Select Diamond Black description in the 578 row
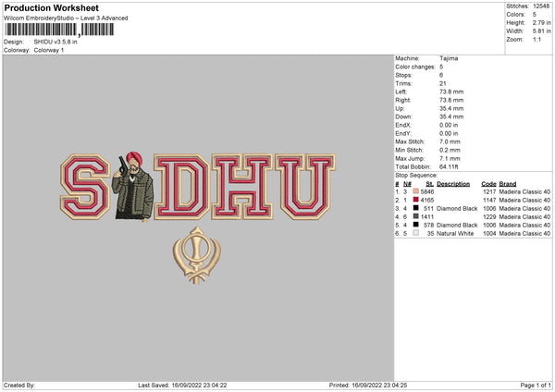The width and height of the screenshot is (555, 392). pos(457,225)
